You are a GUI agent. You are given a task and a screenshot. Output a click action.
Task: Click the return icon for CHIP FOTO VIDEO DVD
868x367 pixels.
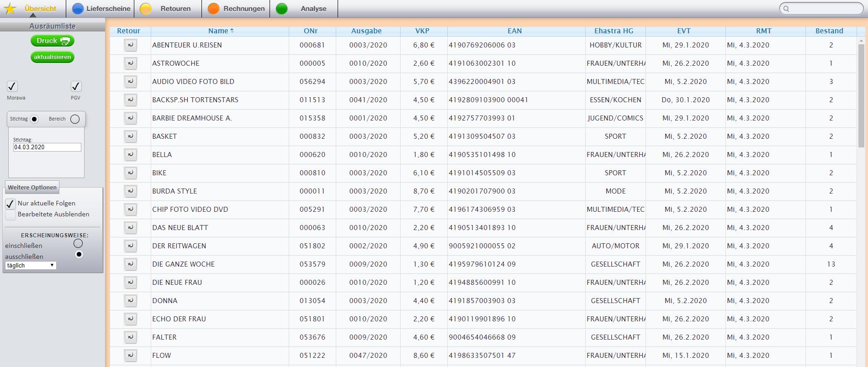pyautogui.click(x=131, y=210)
